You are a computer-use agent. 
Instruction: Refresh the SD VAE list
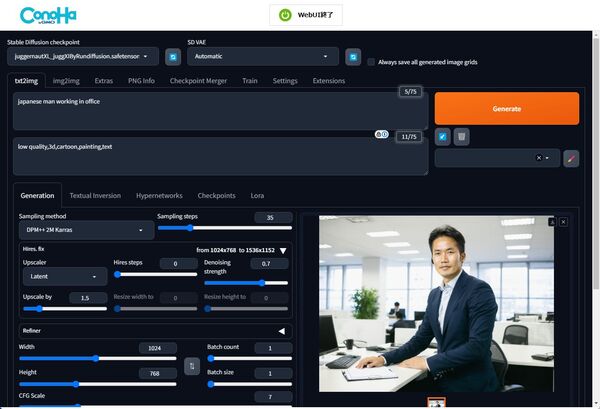click(x=353, y=57)
